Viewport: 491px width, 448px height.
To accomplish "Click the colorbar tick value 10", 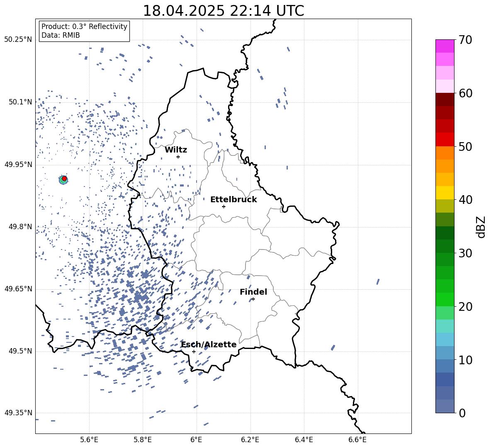I will point(465,360).
